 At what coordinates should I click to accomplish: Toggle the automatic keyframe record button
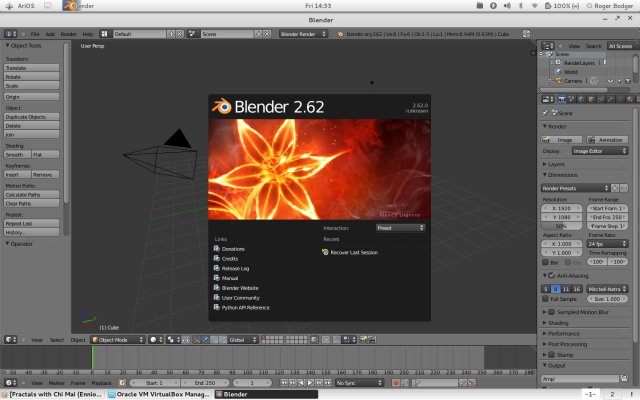[x=395, y=383]
